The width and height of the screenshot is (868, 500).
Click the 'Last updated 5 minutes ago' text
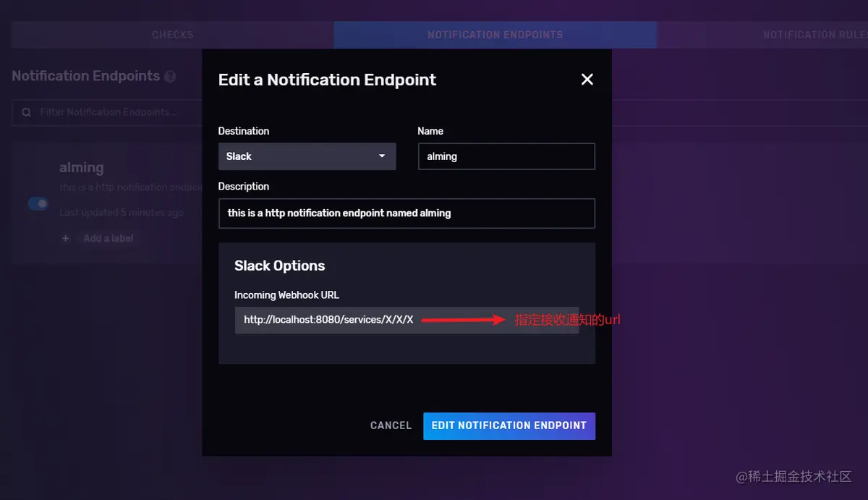pyautogui.click(x=122, y=213)
